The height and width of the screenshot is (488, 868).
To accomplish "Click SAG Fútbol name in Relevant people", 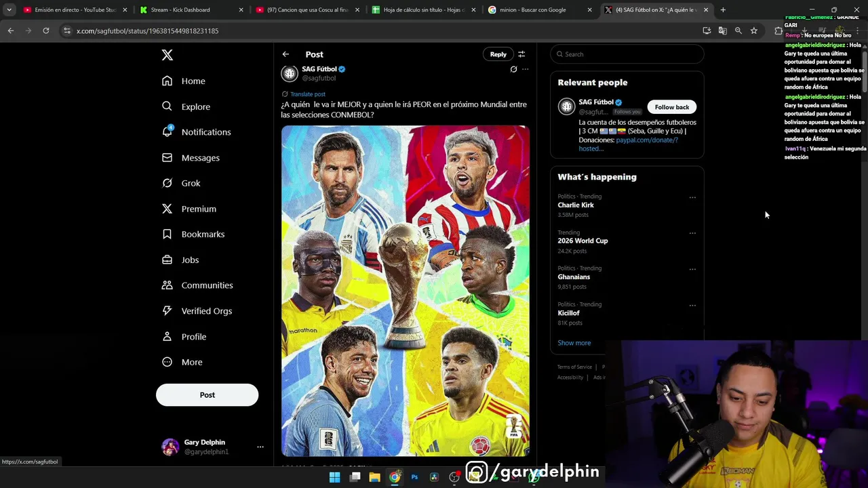I will point(596,102).
